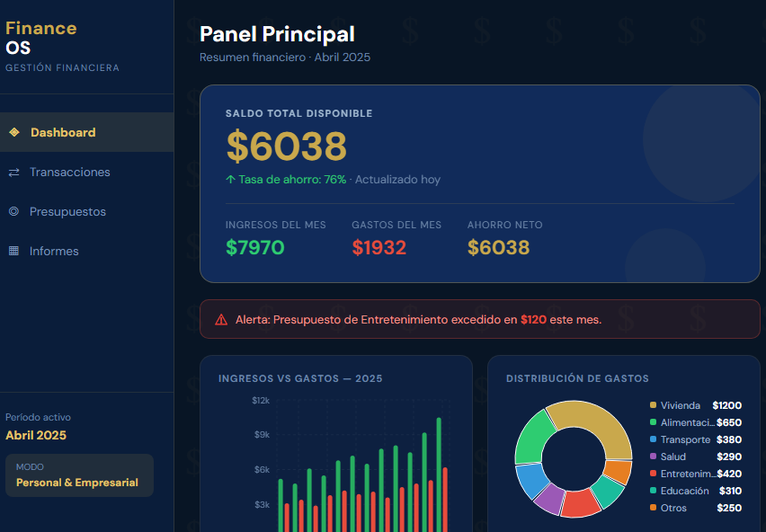
Task: Click the $120 amount in the alert
Action: coord(533,320)
